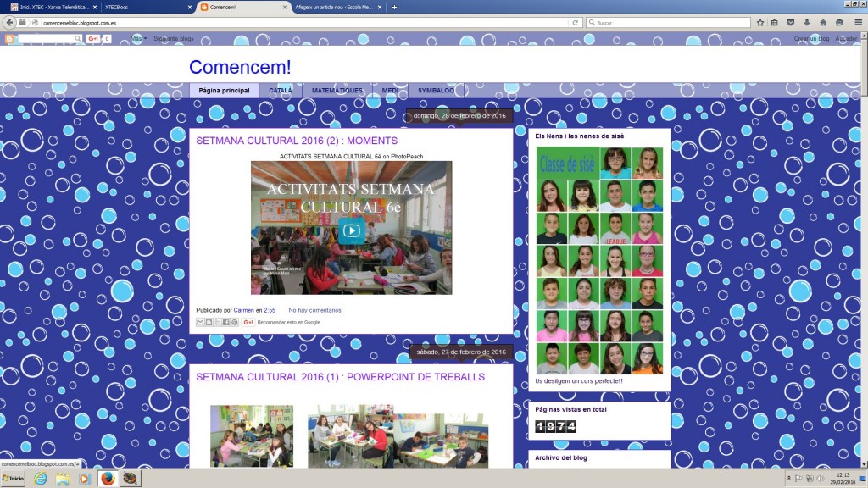868x488 pixels.
Task: Open the CATALÀ page tab
Action: (x=281, y=91)
